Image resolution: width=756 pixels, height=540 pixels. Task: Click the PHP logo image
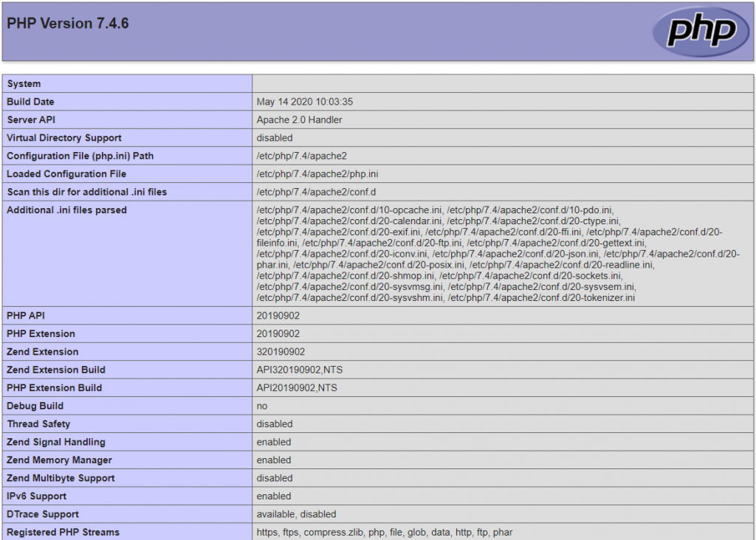[701, 31]
